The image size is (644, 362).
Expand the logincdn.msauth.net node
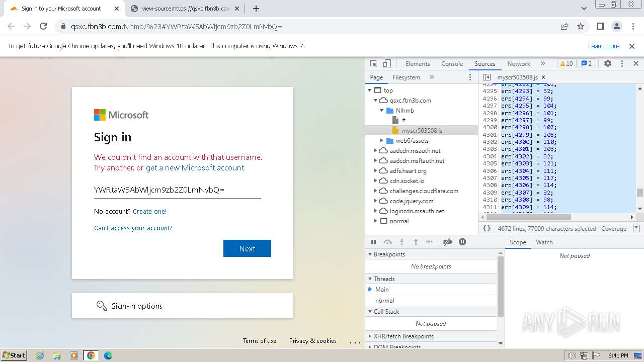[x=375, y=211]
